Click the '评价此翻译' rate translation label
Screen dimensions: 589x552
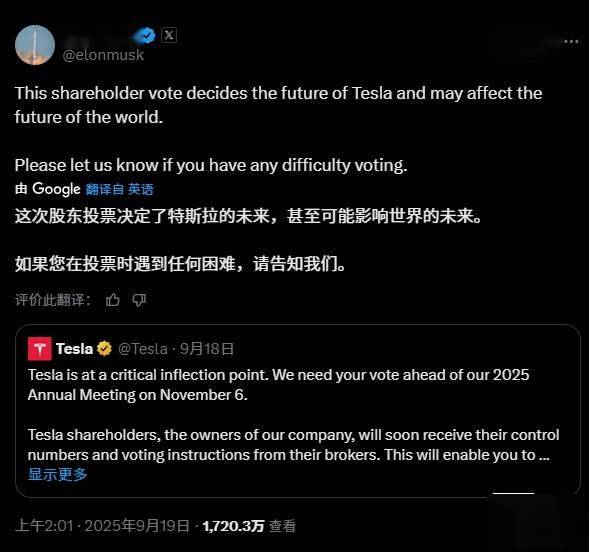tap(53, 300)
